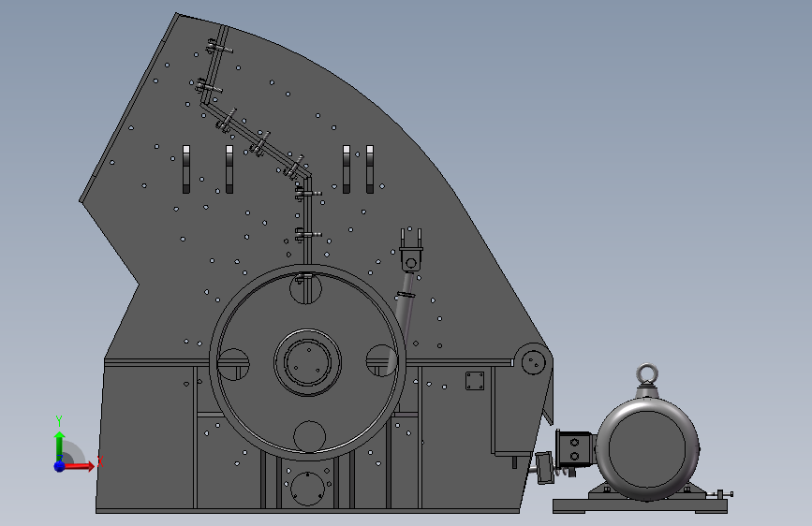The width and height of the screenshot is (812, 526).
Task: Select the square bolted plate on the crusher housing
Action: tap(475, 381)
